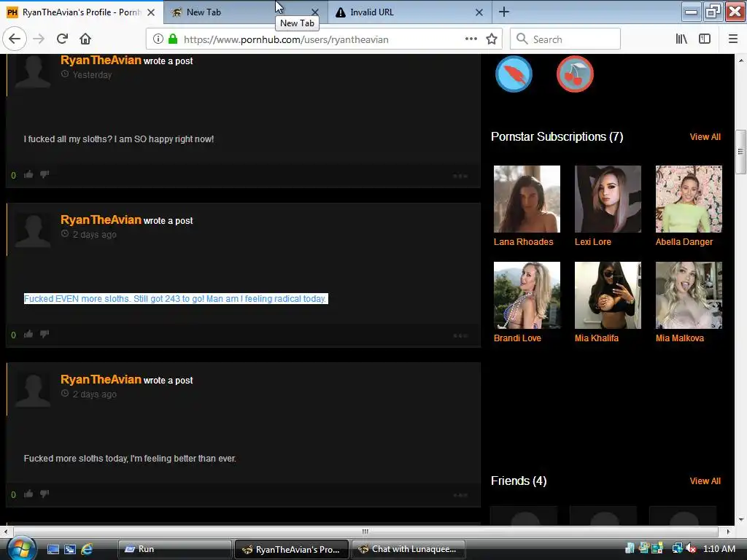Open the browser home page
This screenshot has width=747, height=560.
click(x=85, y=39)
